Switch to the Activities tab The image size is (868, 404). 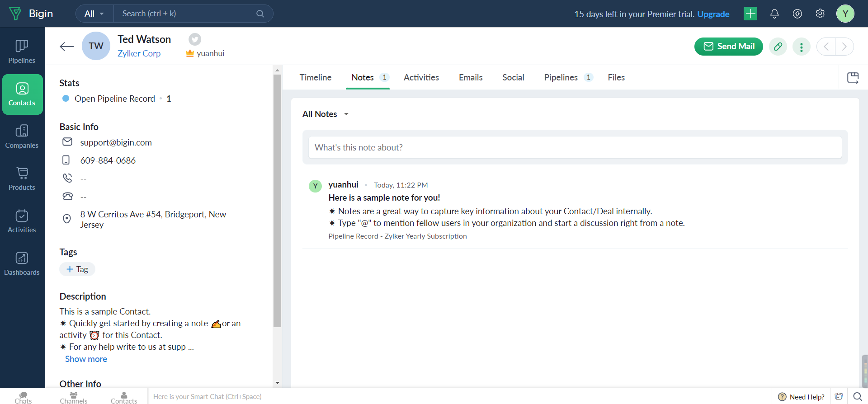pyautogui.click(x=421, y=78)
